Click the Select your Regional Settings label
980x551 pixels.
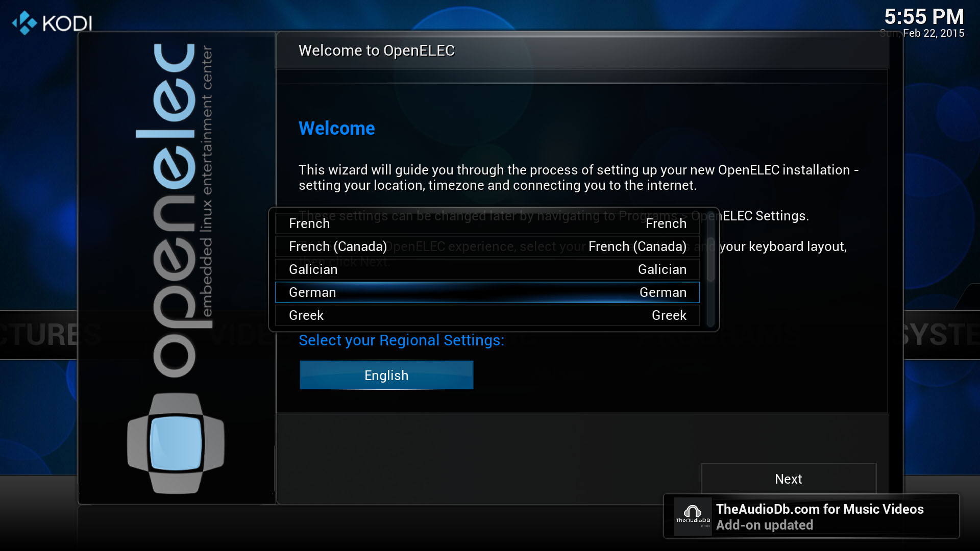(x=401, y=340)
